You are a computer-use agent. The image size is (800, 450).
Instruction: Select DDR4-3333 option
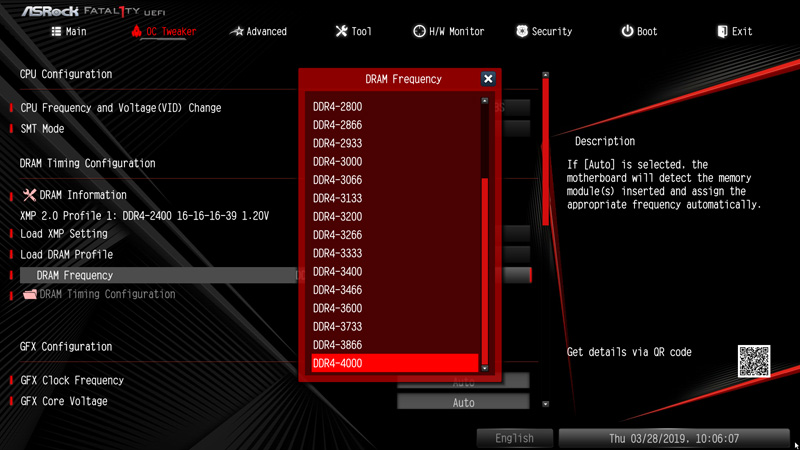pos(395,254)
